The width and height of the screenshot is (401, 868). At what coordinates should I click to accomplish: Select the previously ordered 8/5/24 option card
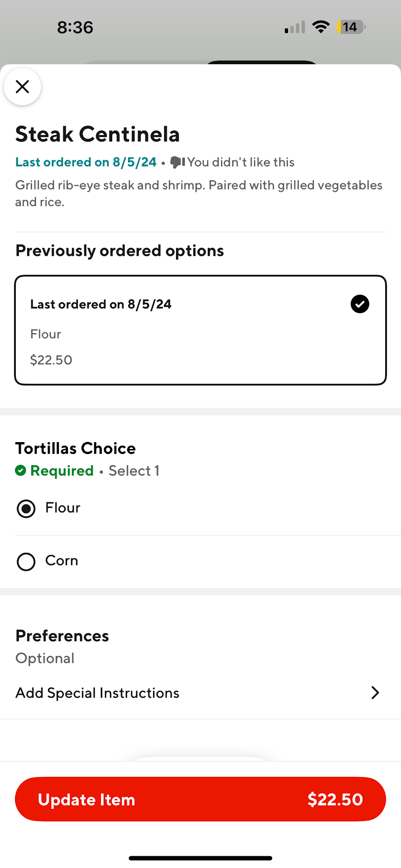tap(200, 330)
